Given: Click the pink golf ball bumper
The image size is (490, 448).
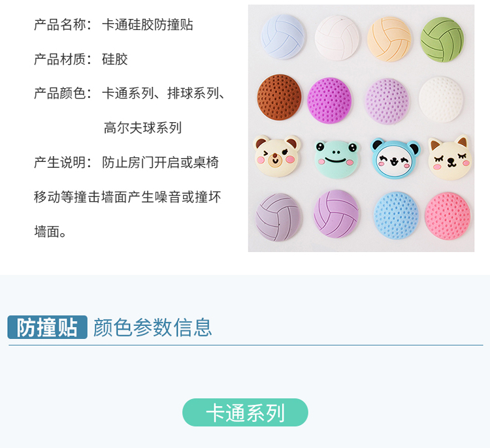Looking at the screenshot, I should 448,216.
